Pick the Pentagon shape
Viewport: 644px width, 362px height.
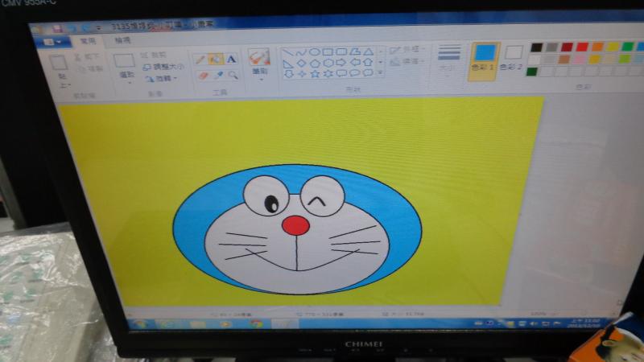(x=314, y=64)
